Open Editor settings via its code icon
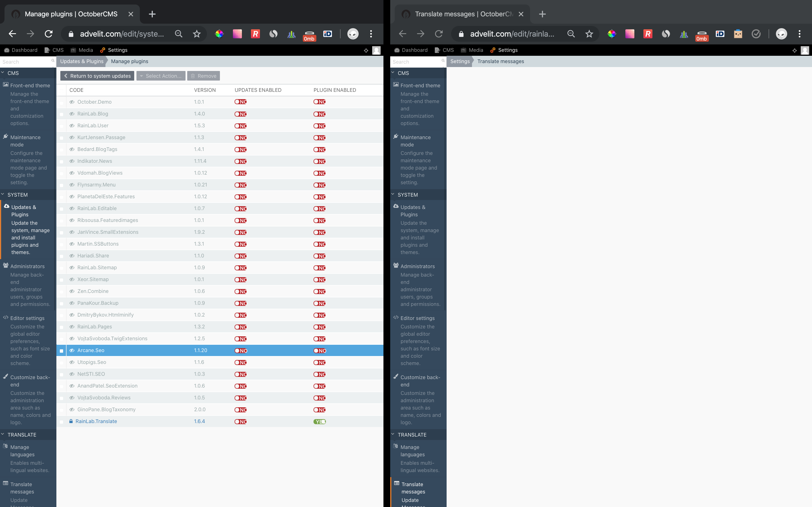This screenshot has width=812, height=507. pos(5,317)
